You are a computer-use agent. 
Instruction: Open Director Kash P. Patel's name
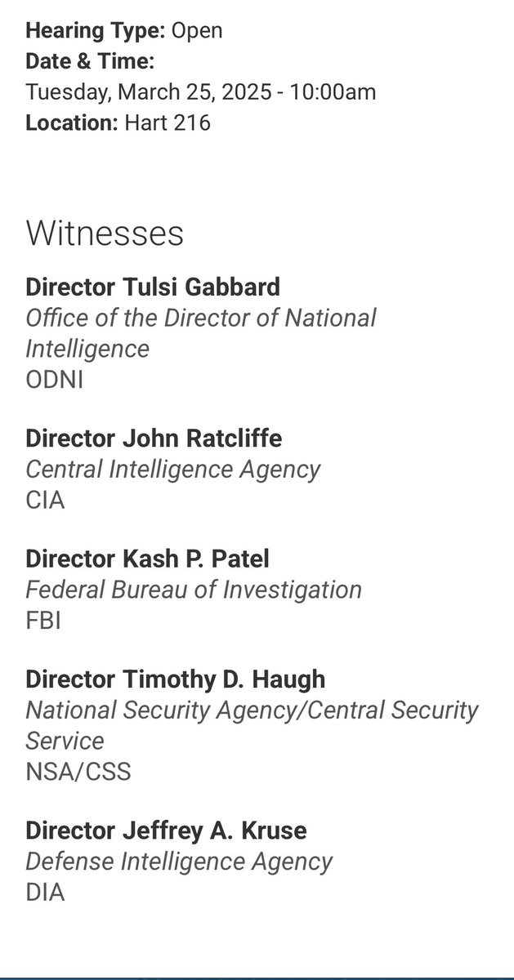pyautogui.click(x=147, y=559)
